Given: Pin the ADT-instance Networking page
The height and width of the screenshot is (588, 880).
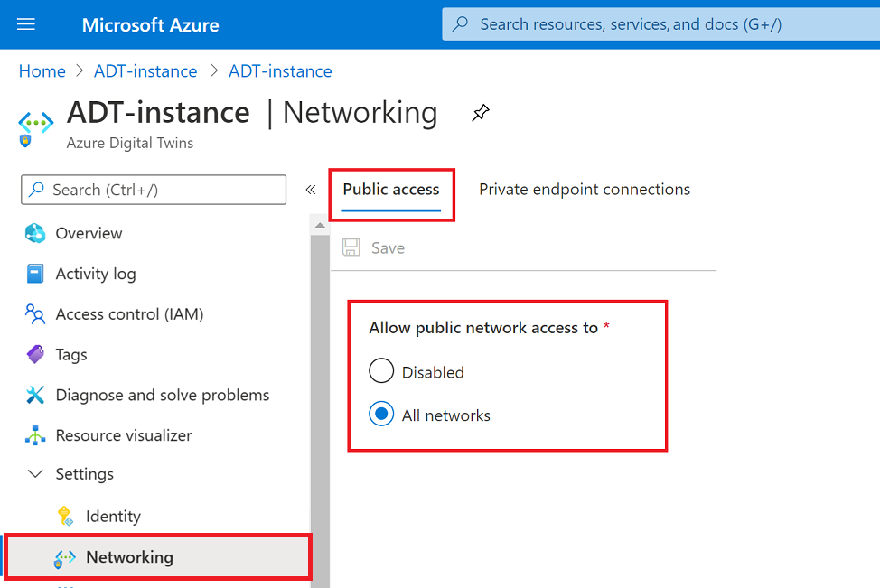Looking at the screenshot, I should tap(481, 114).
